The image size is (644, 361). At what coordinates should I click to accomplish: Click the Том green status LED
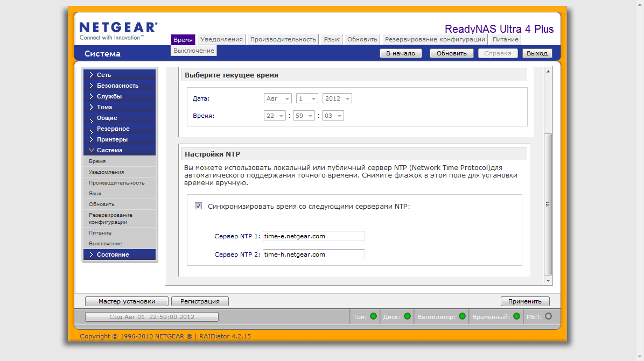(x=373, y=316)
